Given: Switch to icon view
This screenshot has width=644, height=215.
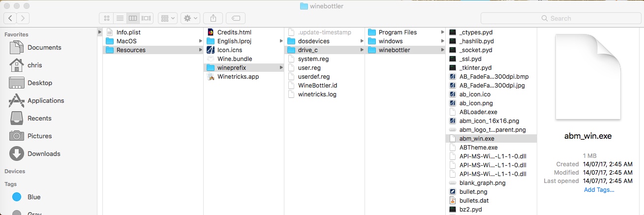Looking at the screenshot, I should [106, 18].
